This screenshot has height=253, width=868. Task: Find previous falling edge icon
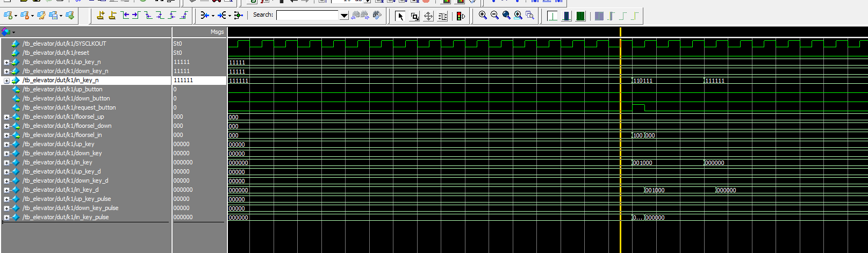coord(148,16)
